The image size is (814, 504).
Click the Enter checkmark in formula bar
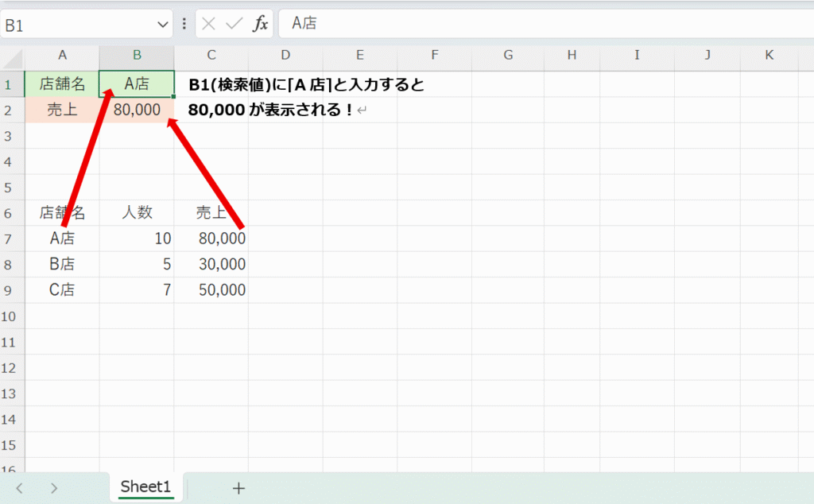coord(234,24)
